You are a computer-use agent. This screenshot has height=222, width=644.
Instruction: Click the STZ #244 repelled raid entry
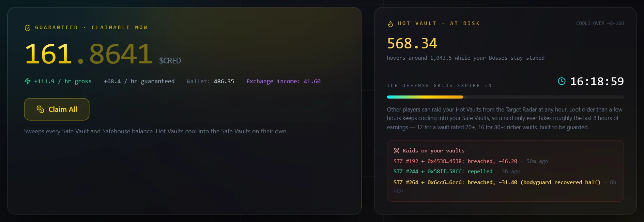[x=457, y=172]
